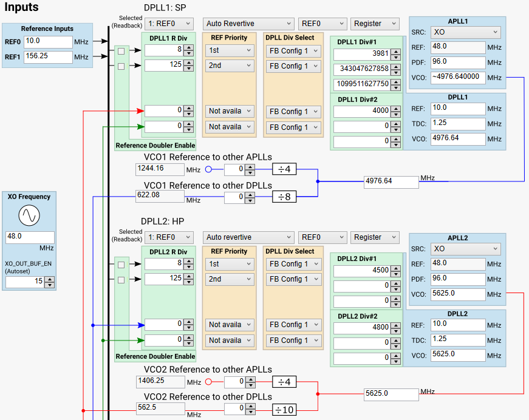Image resolution: width=529 pixels, height=420 pixels.
Task: Open the DPLL1 Selected '1: REF0' dropdown
Action: point(169,24)
